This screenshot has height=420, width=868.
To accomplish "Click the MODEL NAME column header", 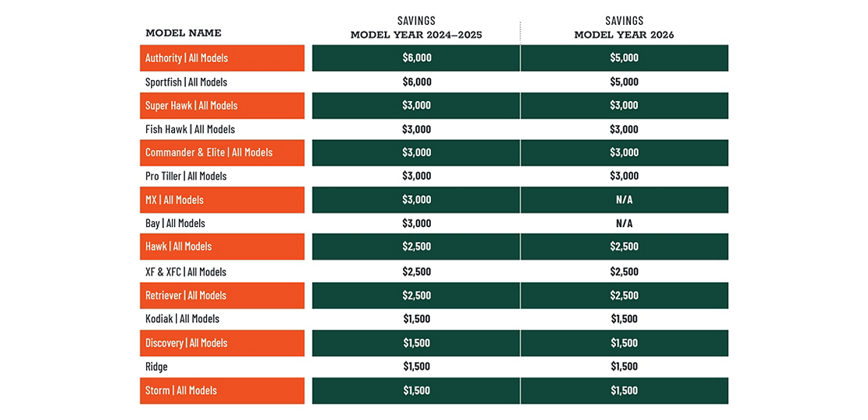I will tap(184, 33).
